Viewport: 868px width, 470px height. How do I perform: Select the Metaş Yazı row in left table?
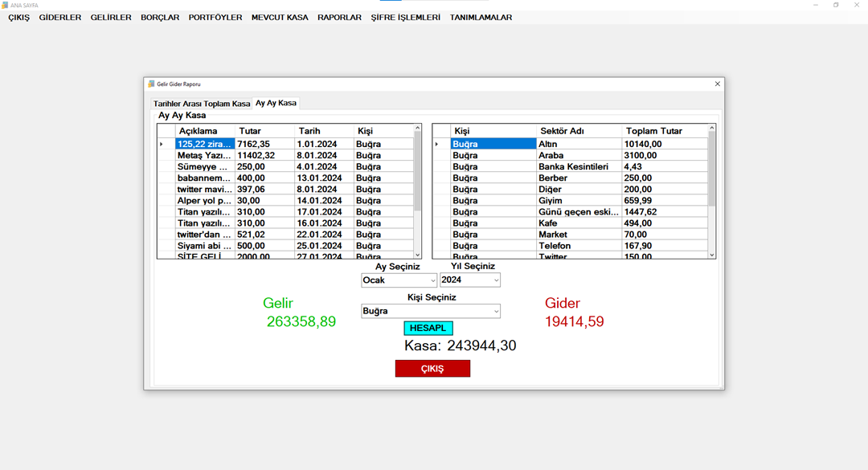click(x=204, y=156)
